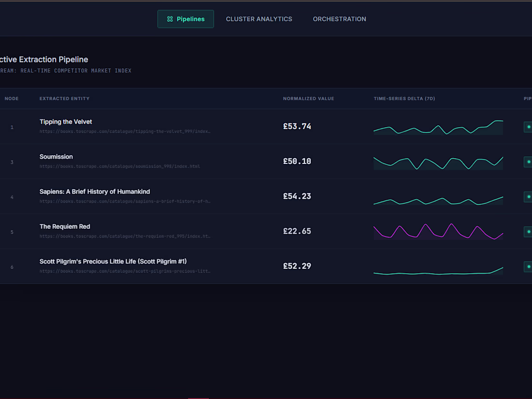Click the Normalized Value column header
This screenshot has width=532, height=399.
point(309,99)
